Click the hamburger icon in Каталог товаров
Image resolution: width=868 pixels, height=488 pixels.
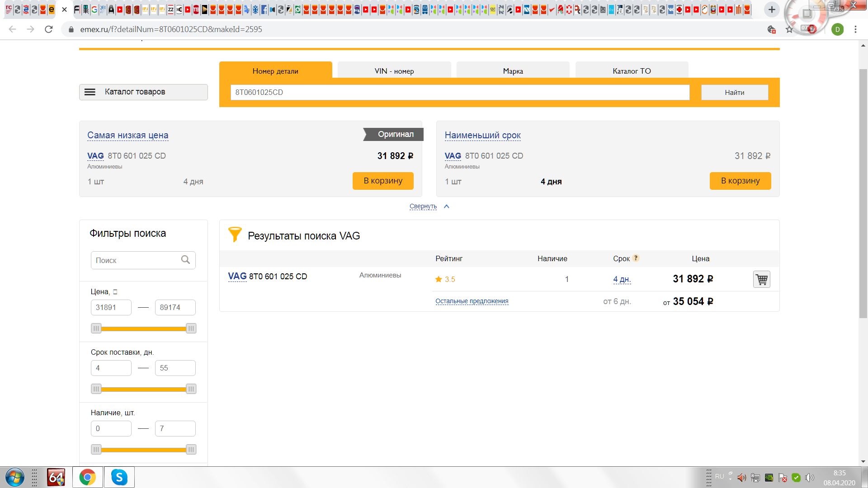pos(90,92)
